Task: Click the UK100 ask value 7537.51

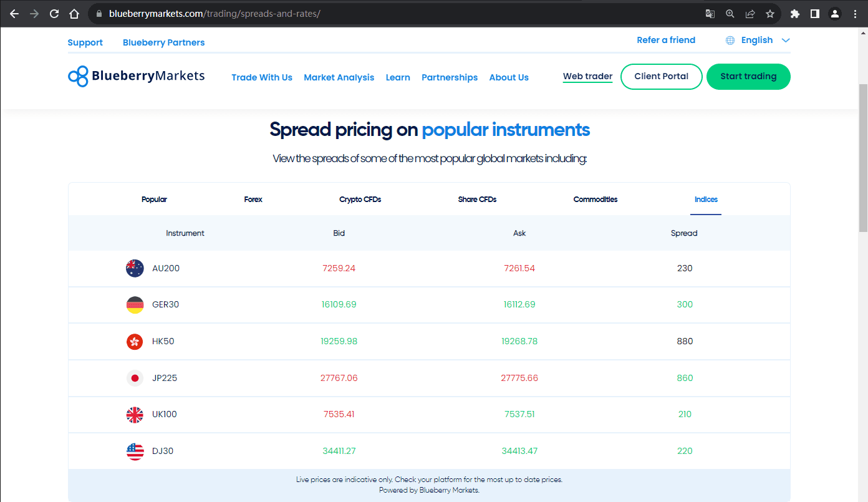Action: coord(519,415)
